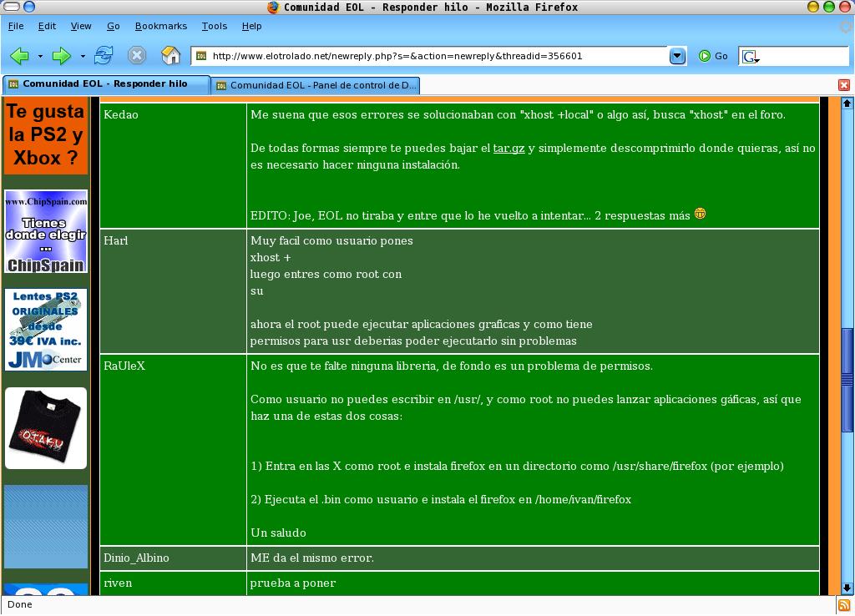Open the Go menu
855x616 pixels.
point(114,26)
